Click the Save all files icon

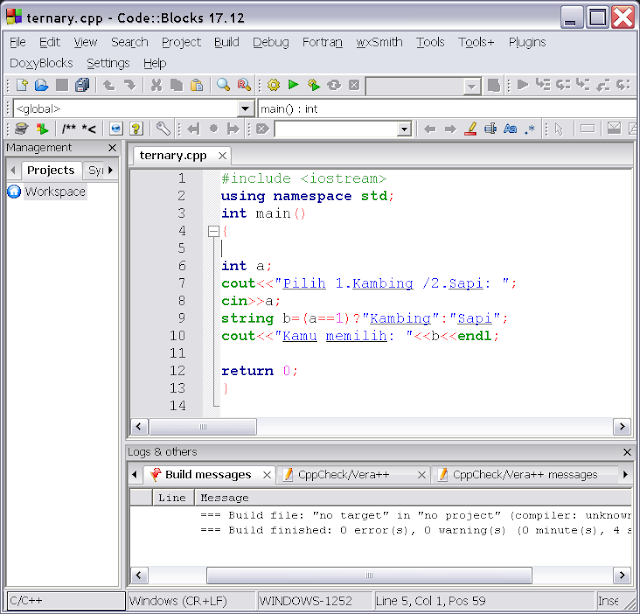tap(82, 85)
